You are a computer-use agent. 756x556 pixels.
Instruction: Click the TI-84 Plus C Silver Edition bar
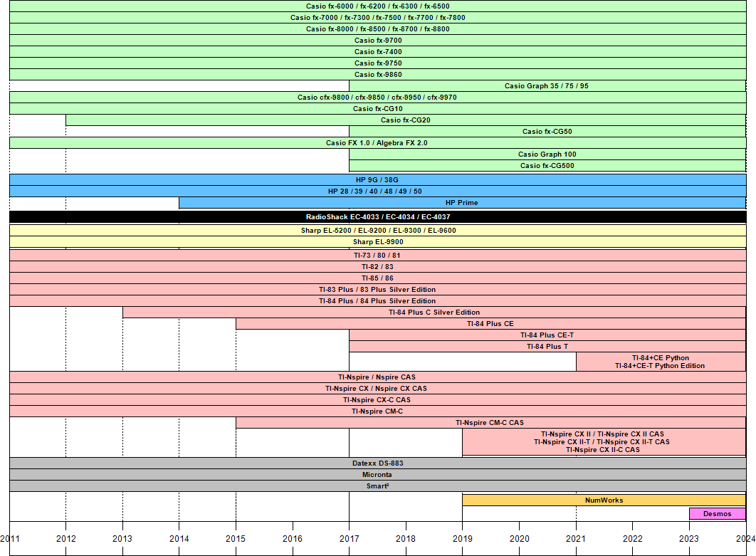click(434, 313)
